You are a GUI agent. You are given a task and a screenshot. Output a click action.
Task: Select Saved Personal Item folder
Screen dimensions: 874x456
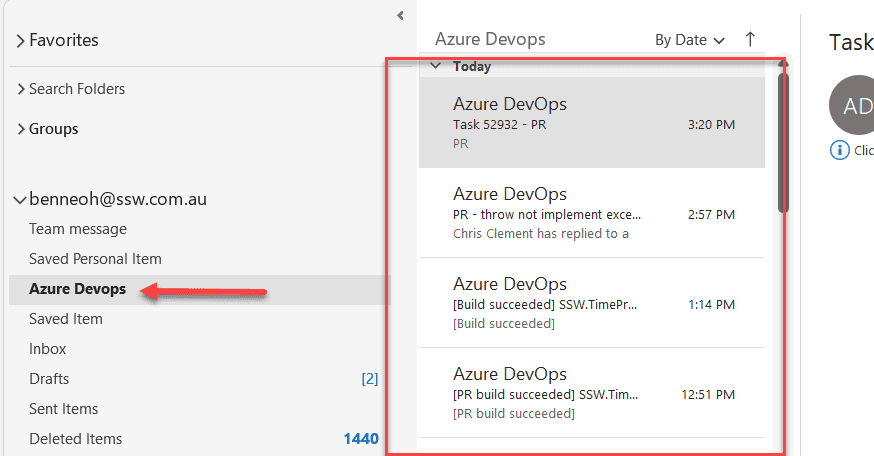[x=95, y=259]
